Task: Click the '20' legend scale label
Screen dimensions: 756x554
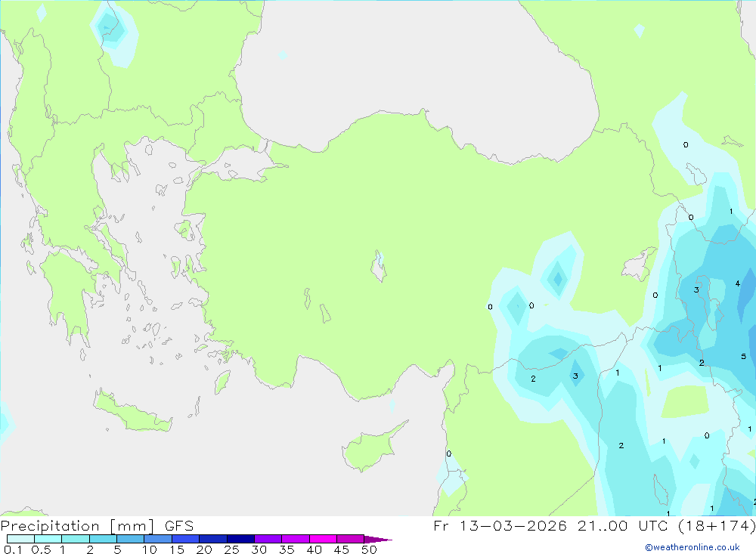Action: (204, 549)
